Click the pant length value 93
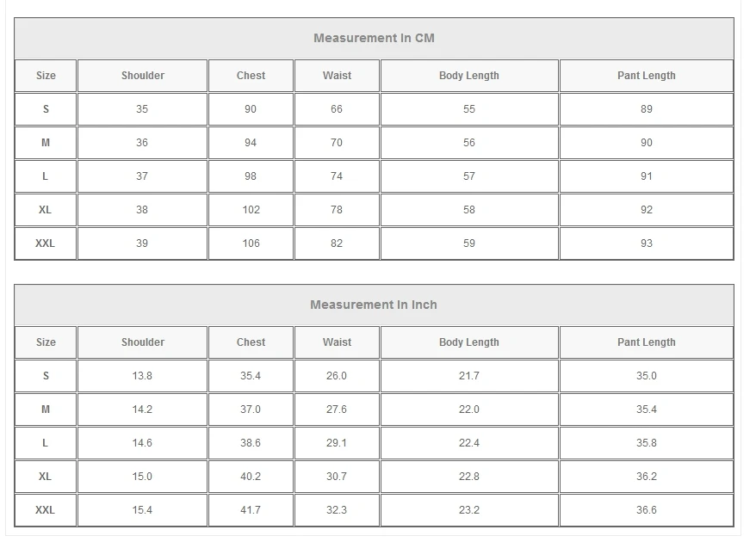This screenshot has width=756, height=542. click(647, 243)
